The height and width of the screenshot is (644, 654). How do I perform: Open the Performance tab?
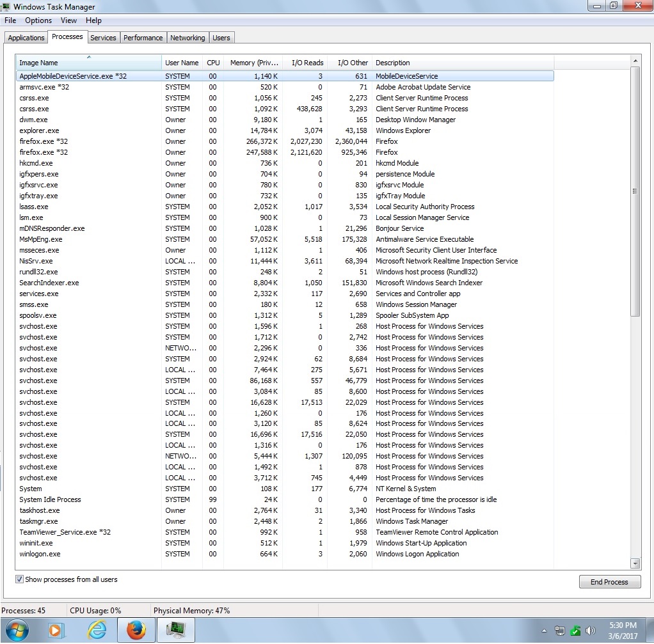point(143,38)
